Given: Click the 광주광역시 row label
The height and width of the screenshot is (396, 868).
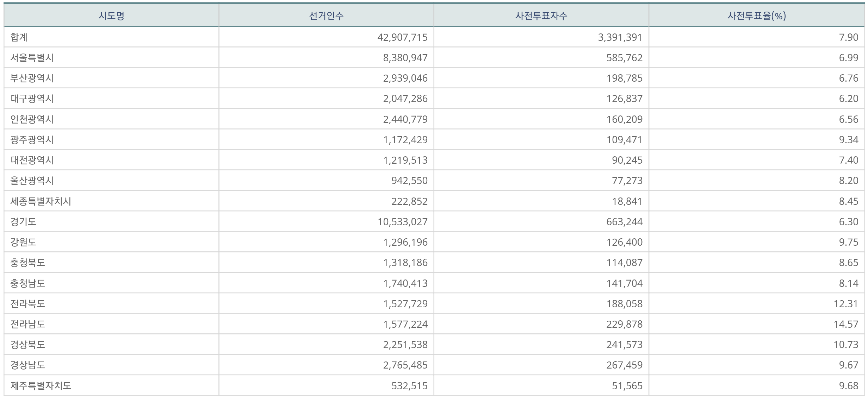Looking at the screenshot, I should click(32, 140).
